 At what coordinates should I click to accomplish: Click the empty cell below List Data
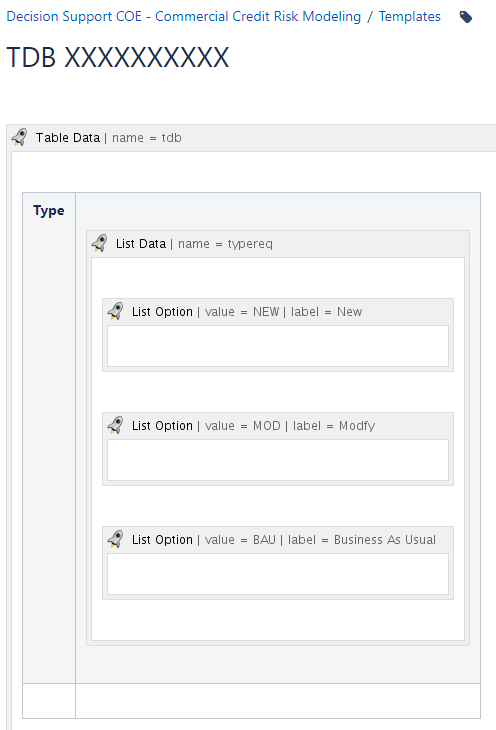tap(278, 701)
